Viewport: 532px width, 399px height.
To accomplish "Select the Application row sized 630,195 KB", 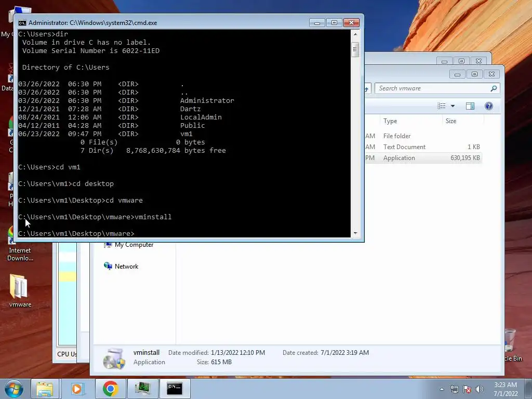I will (422, 158).
